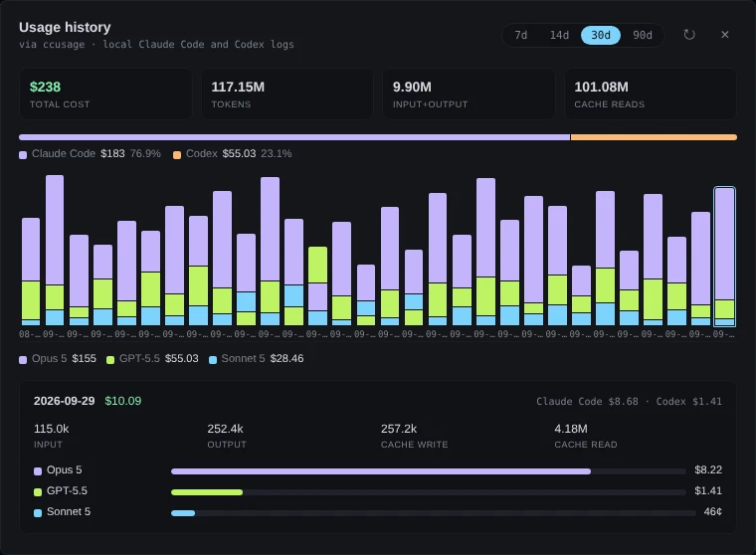756x555 pixels.
Task: Click the 46¢ Sonnet 5 cost
Action: coord(712,512)
